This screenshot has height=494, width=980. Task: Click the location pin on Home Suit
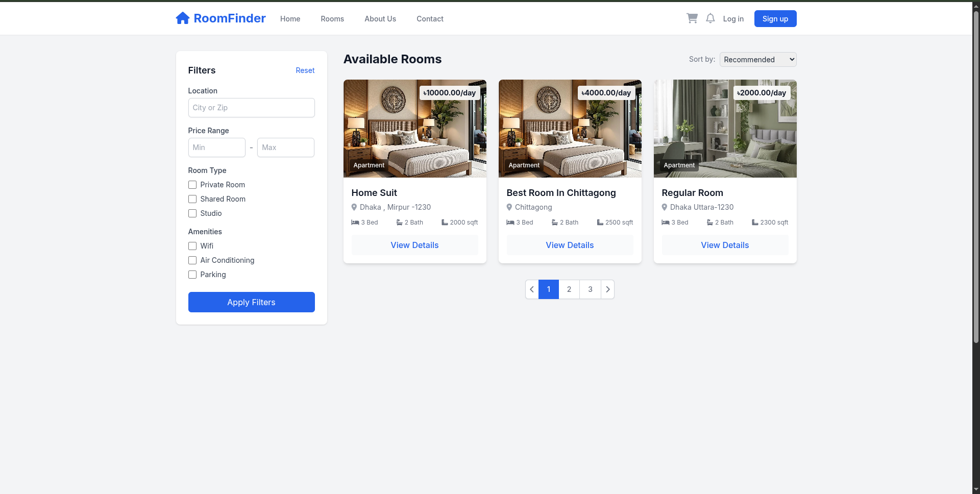pyautogui.click(x=354, y=207)
